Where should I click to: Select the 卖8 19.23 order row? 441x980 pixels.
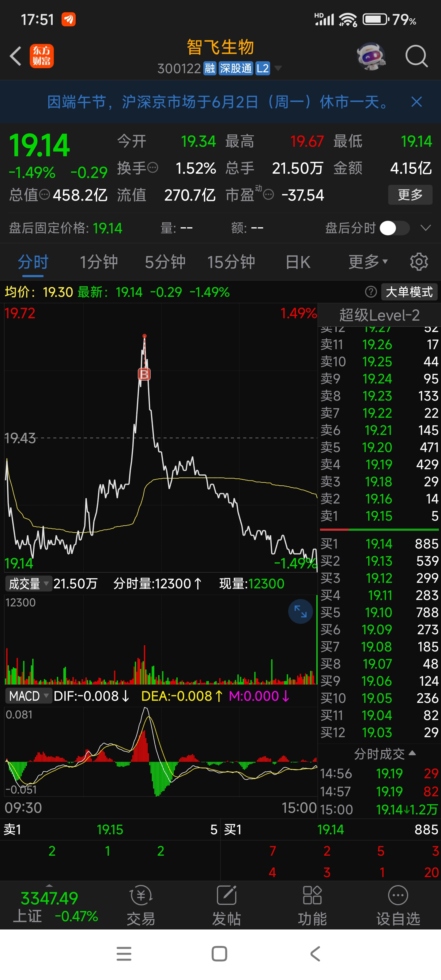(379, 396)
